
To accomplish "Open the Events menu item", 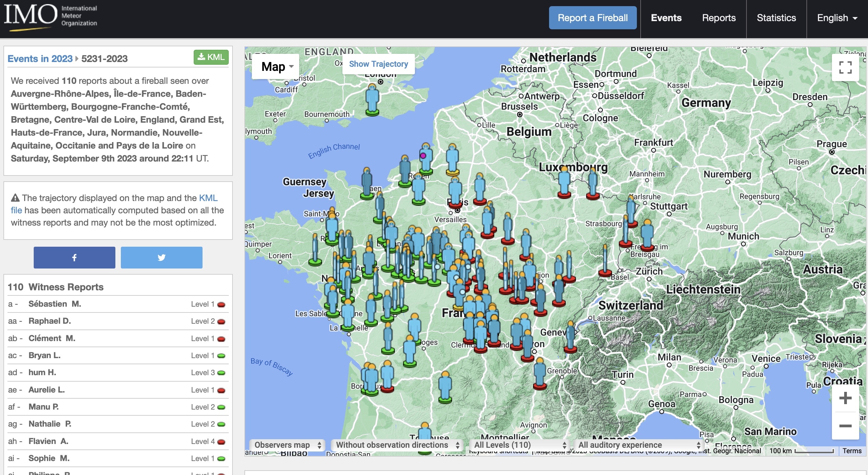I will [x=666, y=18].
